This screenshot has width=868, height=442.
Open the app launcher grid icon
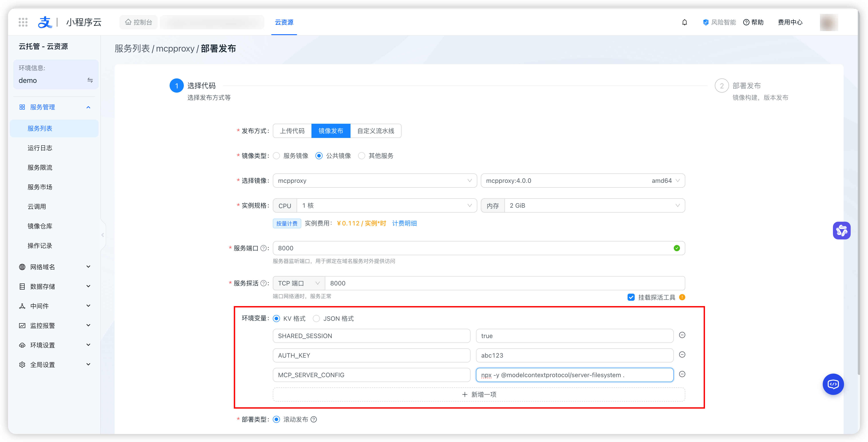pyautogui.click(x=23, y=22)
